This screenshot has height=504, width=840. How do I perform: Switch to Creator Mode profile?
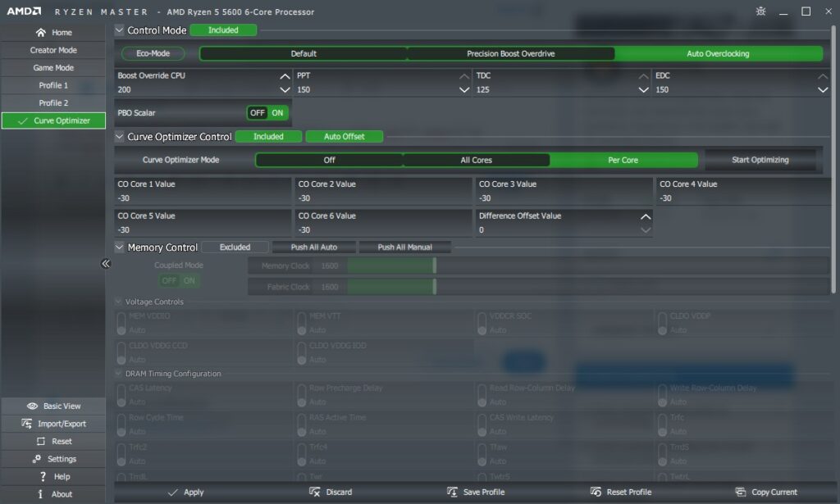[53, 50]
